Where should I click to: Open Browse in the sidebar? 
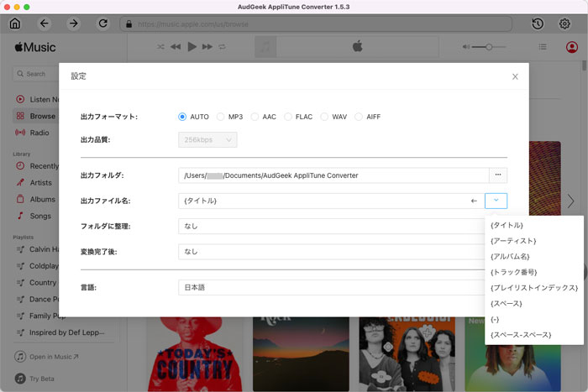[36, 116]
